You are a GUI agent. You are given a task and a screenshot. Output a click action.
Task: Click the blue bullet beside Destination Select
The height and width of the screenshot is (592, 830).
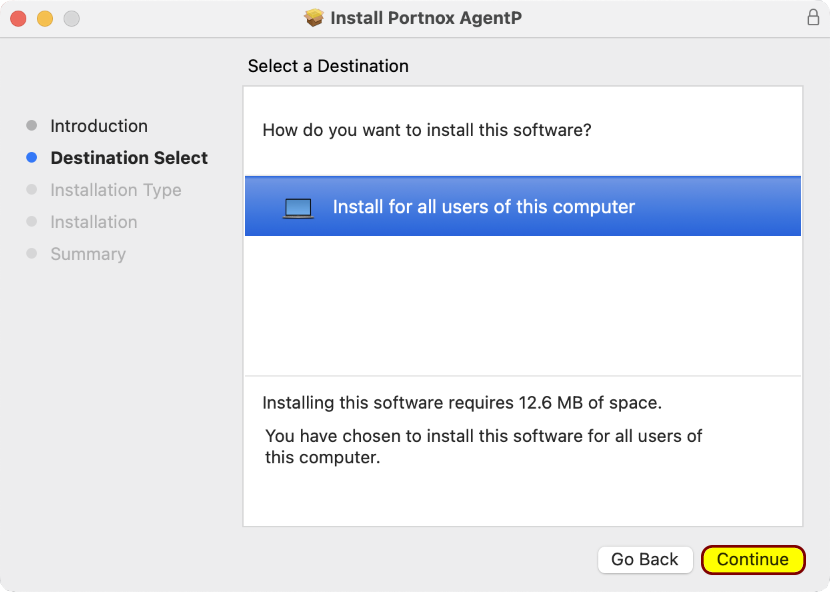[x=32, y=157]
